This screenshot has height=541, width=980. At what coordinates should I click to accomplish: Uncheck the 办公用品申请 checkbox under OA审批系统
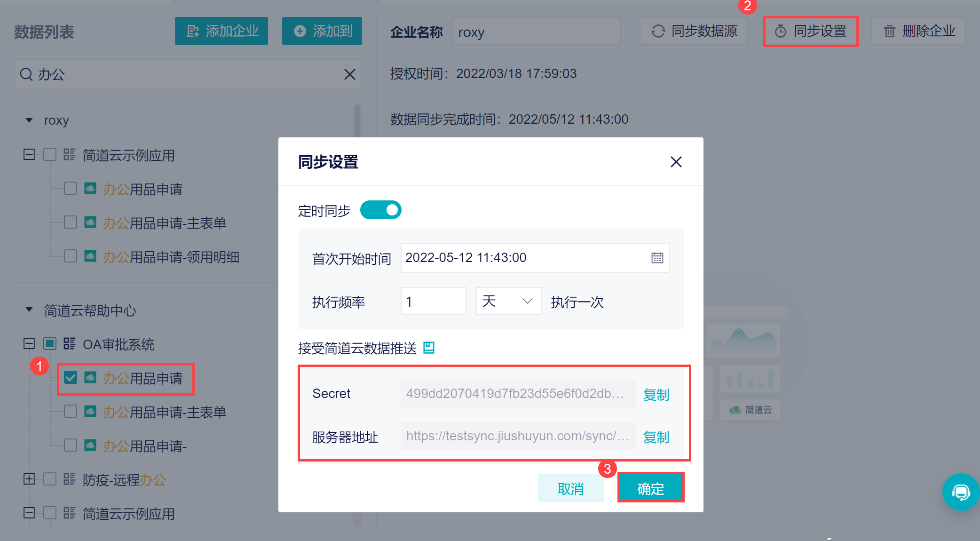tap(71, 377)
